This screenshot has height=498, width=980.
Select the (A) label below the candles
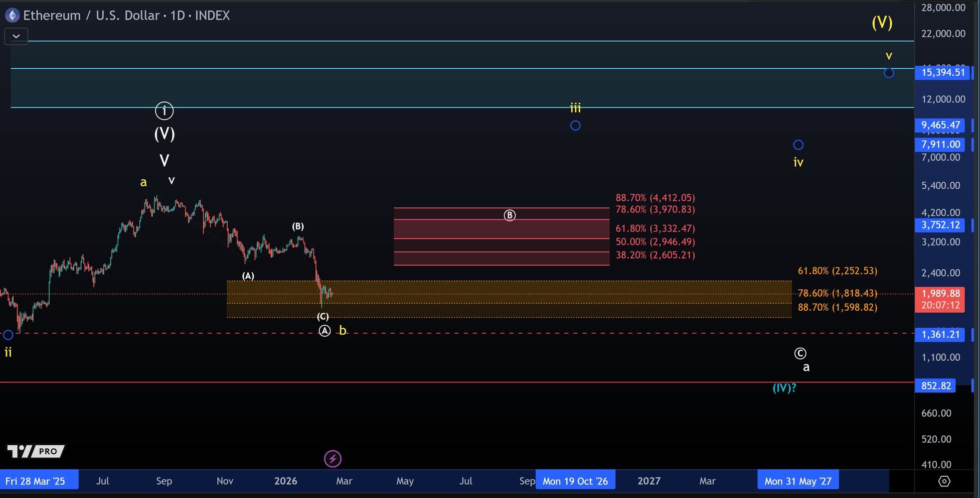pos(248,276)
